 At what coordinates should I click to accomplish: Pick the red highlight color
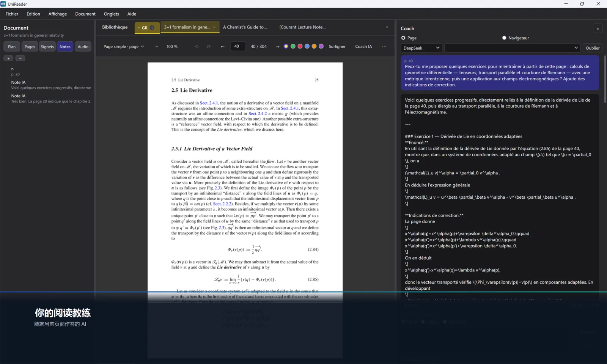tap(300, 47)
